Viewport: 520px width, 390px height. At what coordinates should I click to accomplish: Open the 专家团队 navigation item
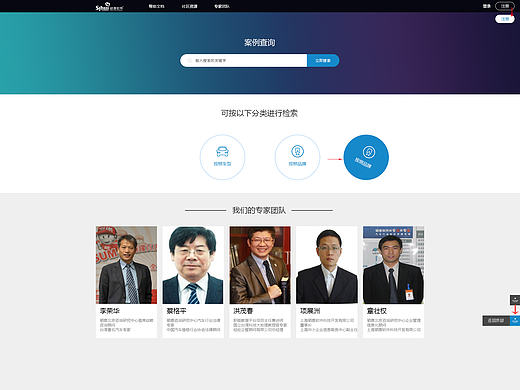tap(222, 6)
